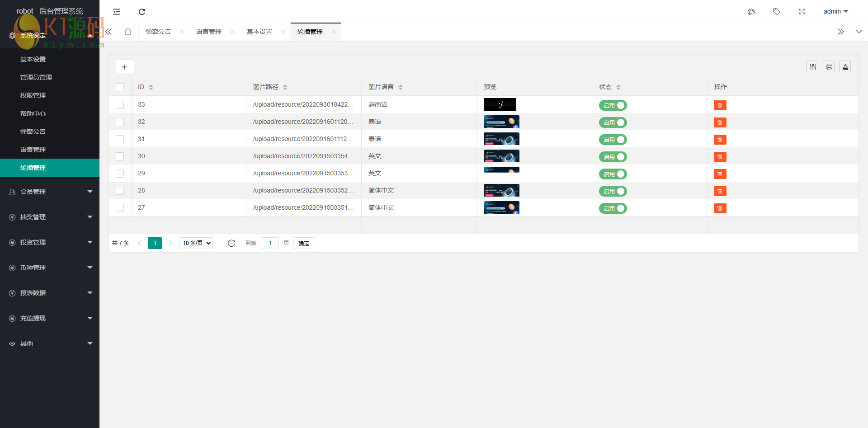
Task: Open the column filter grid icon
Action: 812,67
